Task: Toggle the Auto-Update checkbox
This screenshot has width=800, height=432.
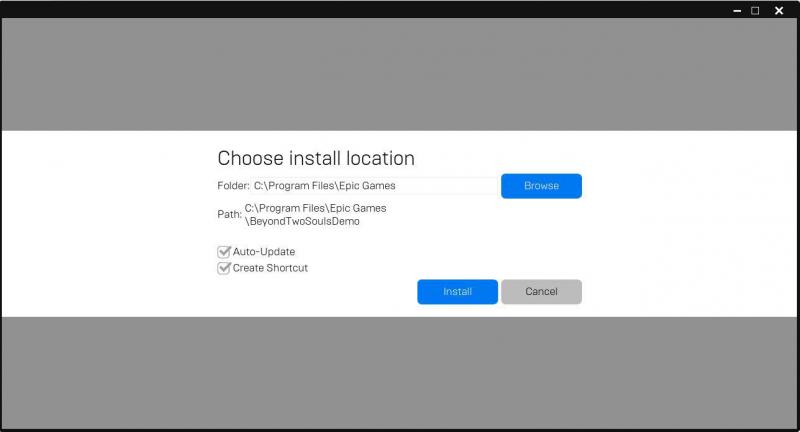Action: pos(224,252)
